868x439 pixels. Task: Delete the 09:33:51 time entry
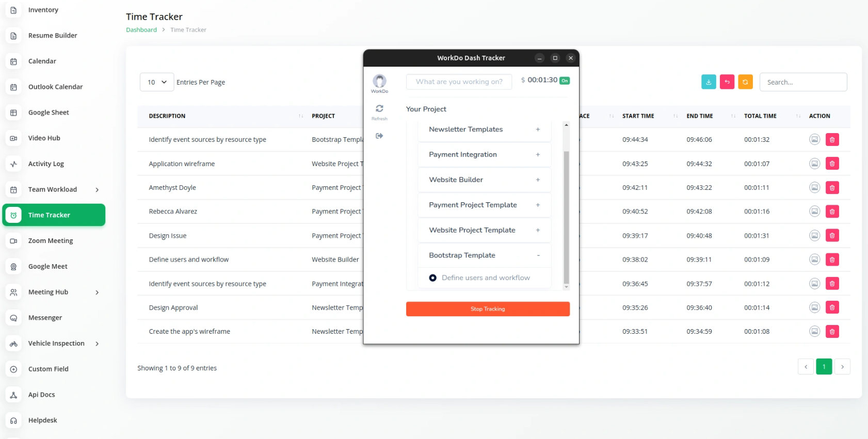[x=832, y=331]
